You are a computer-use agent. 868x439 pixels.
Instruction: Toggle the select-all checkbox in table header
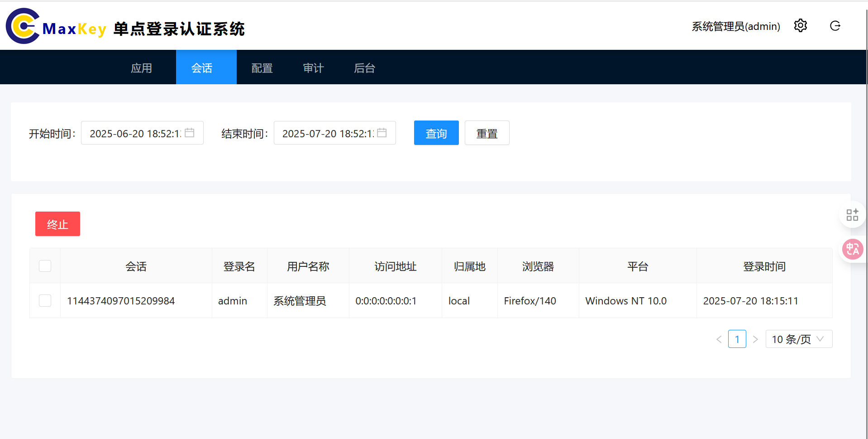point(45,266)
